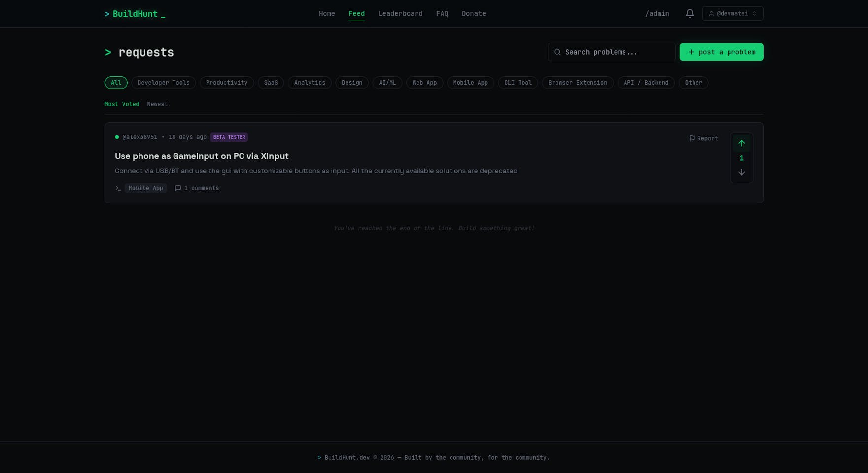Open the @devmatei account dropdown
Viewport: 868px width, 473px height.
pos(732,13)
